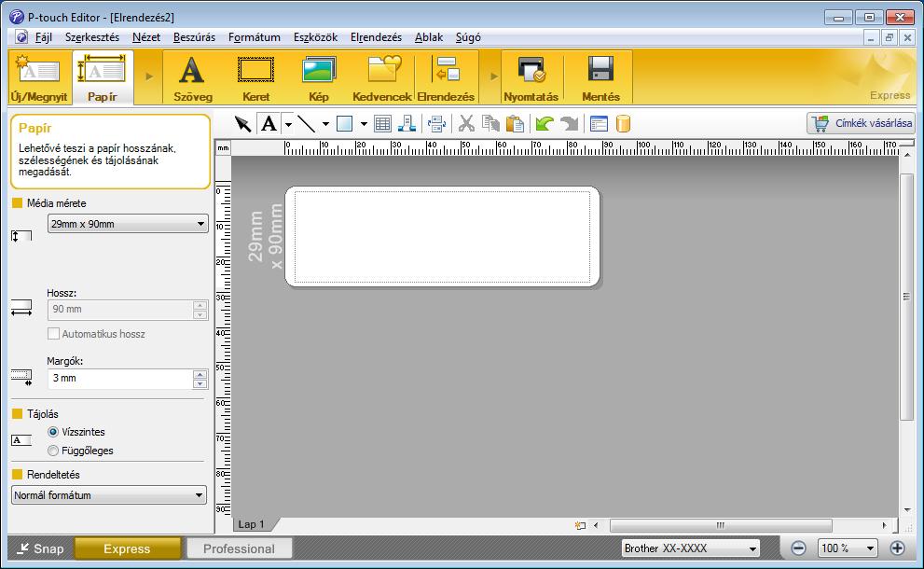Expand the arrow after the Papír tab
This screenshot has height=569, width=924.
click(x=149, y=76)
